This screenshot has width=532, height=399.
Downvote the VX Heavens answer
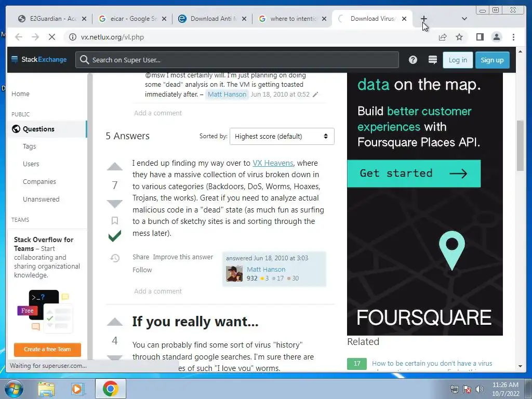pyautogui.click(x=115, y=204)
